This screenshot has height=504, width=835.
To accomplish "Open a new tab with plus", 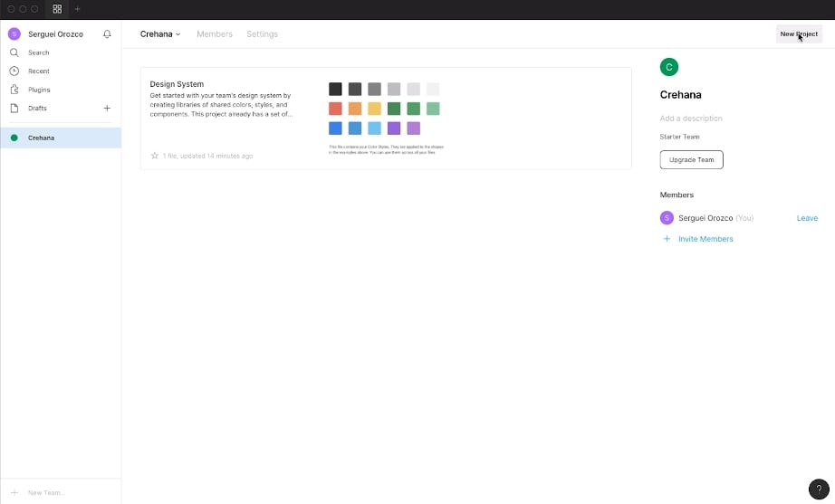I will coord(78,9).
